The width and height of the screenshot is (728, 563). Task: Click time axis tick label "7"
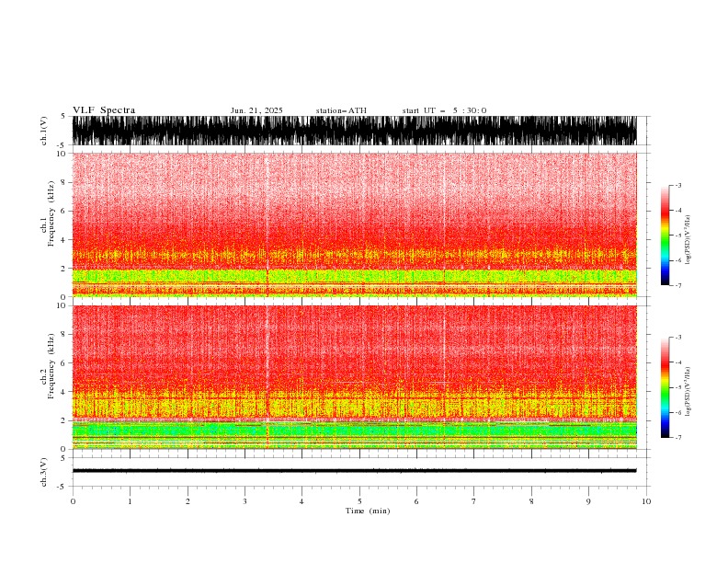(x=474, y=501)
